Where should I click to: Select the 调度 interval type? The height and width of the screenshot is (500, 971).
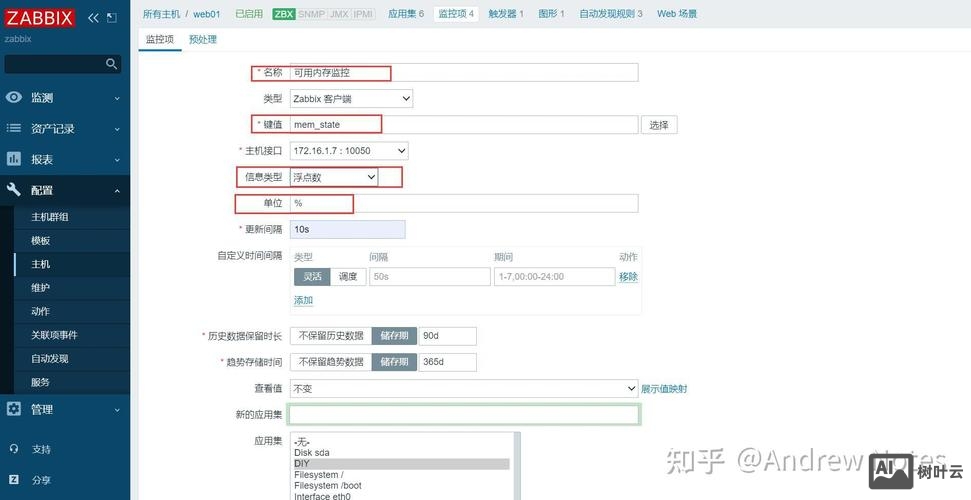[348, 276]
